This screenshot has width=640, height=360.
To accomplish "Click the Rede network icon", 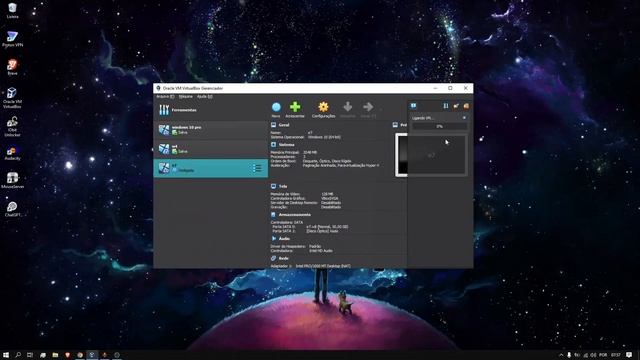I will 273,258.
